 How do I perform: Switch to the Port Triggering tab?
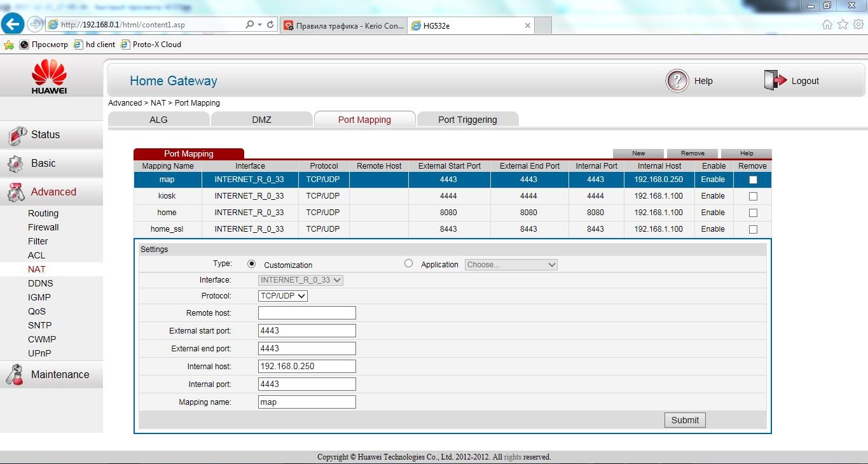[467, 120]
